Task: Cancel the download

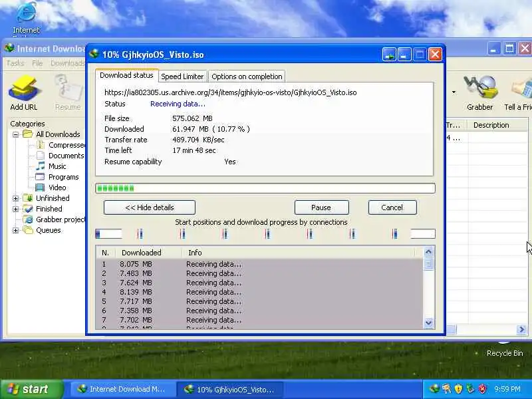Action: 392,207
